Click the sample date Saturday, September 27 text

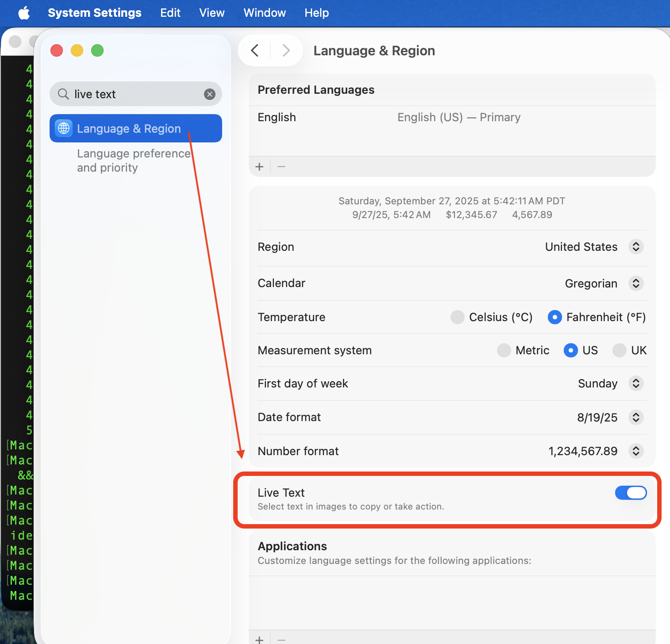[x=452, y=201]
